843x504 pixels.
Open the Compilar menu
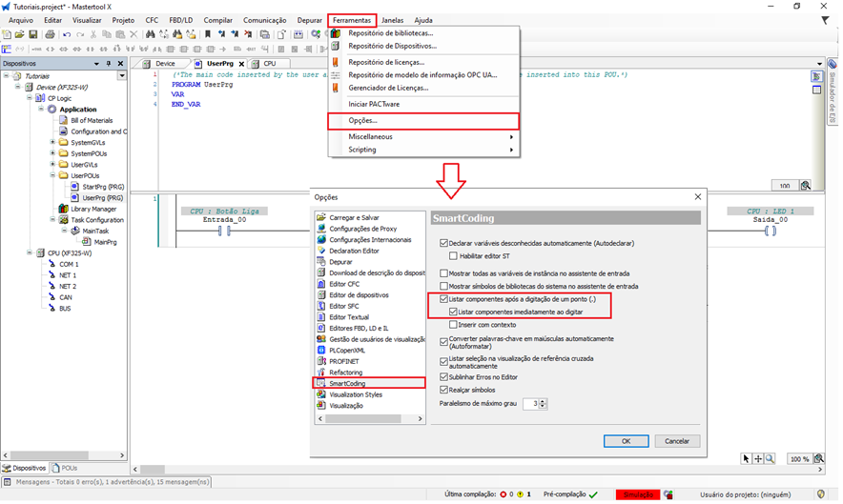click(x=217, y=20)
